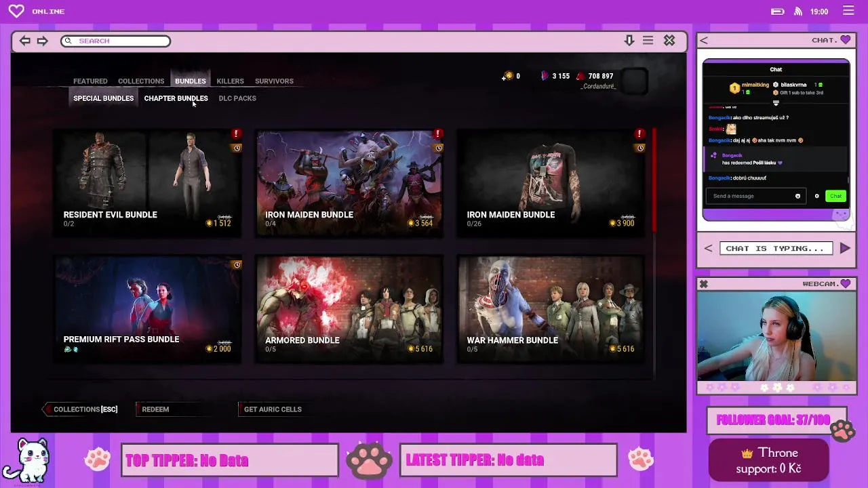
Task: Open the three-line list icon beside download arrow
Action: pos(648,41)
